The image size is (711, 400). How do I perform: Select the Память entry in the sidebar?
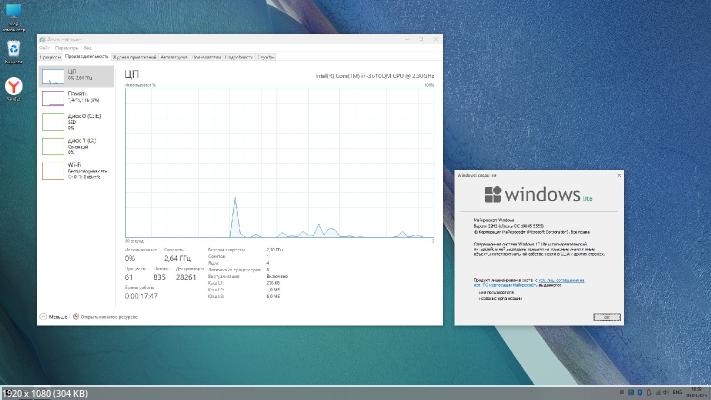click(x=76, y=98)
